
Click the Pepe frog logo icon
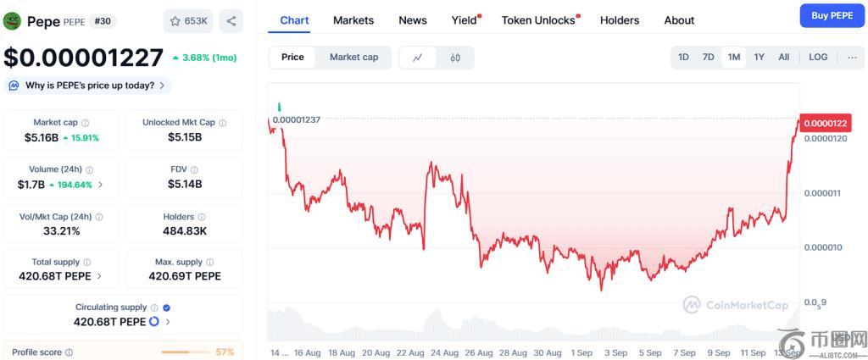tap(12, 21)
